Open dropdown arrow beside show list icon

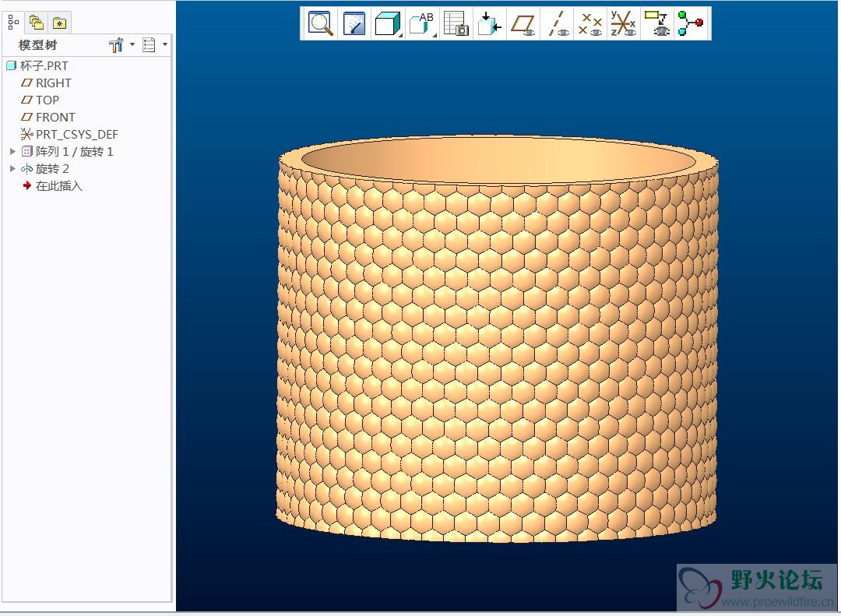tap(164, 44)
